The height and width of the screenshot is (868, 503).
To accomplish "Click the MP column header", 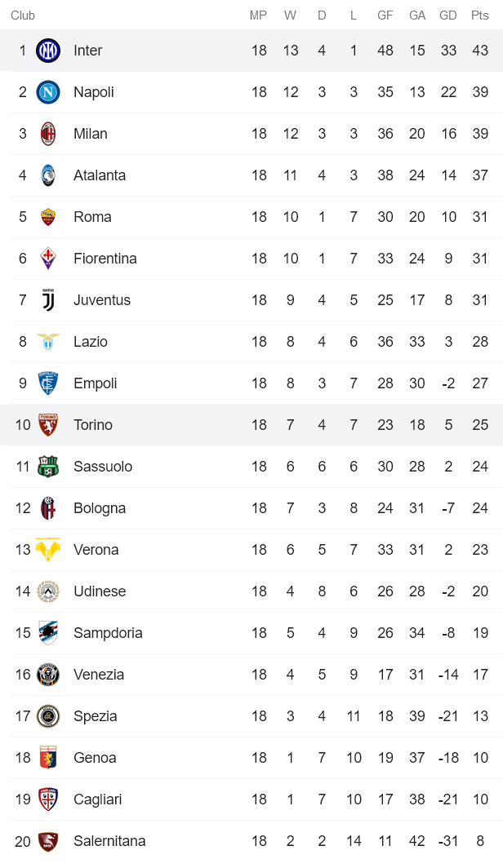I will pyautogui.click(x=259, y=15).
